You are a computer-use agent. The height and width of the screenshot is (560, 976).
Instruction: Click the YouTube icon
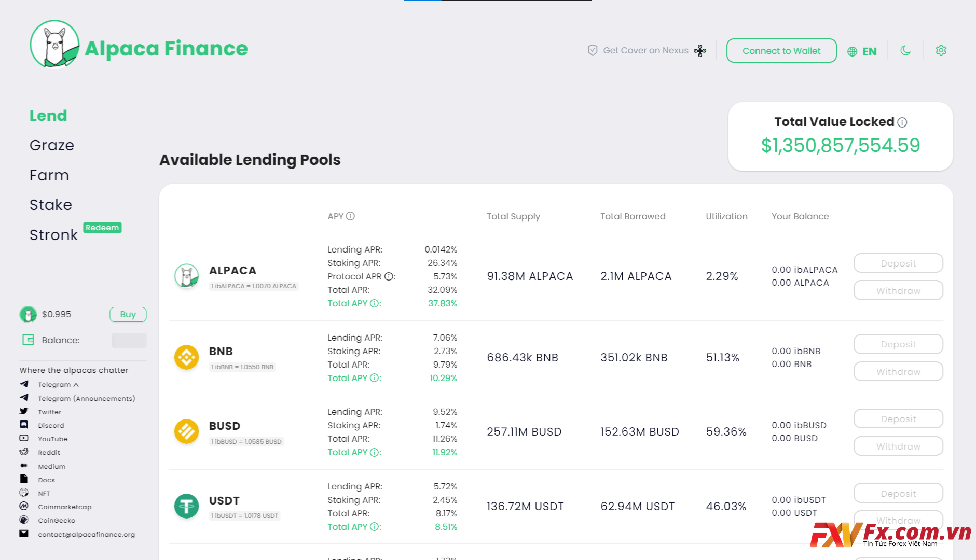click(x=24, y=438)
